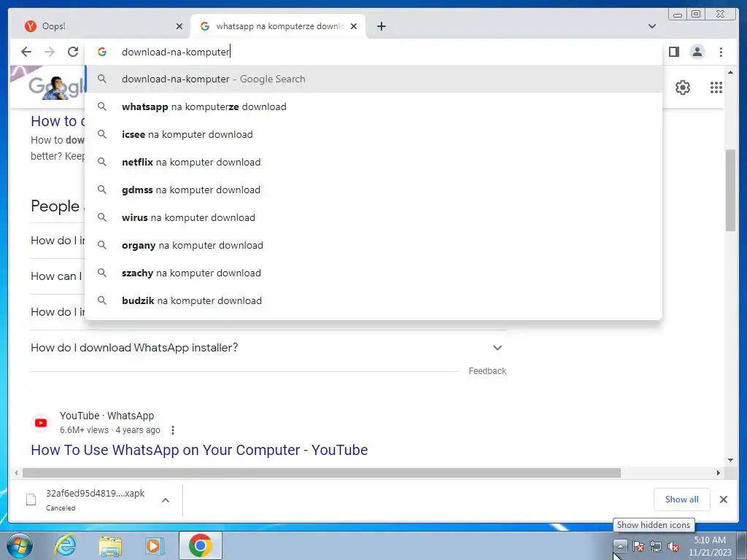Show hidden tray icons
Image resolution: width=747 pixels, height=560 pixels.
(620, 546)
